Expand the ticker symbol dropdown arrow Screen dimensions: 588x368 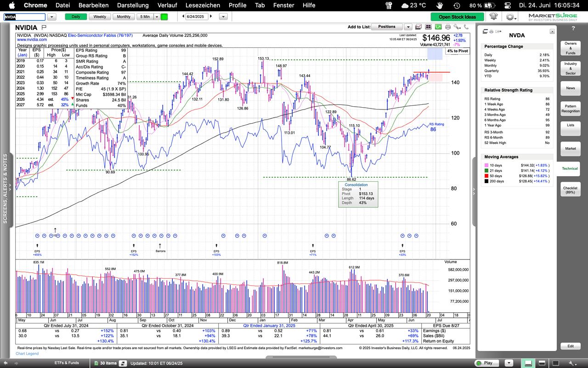point(51,17)
